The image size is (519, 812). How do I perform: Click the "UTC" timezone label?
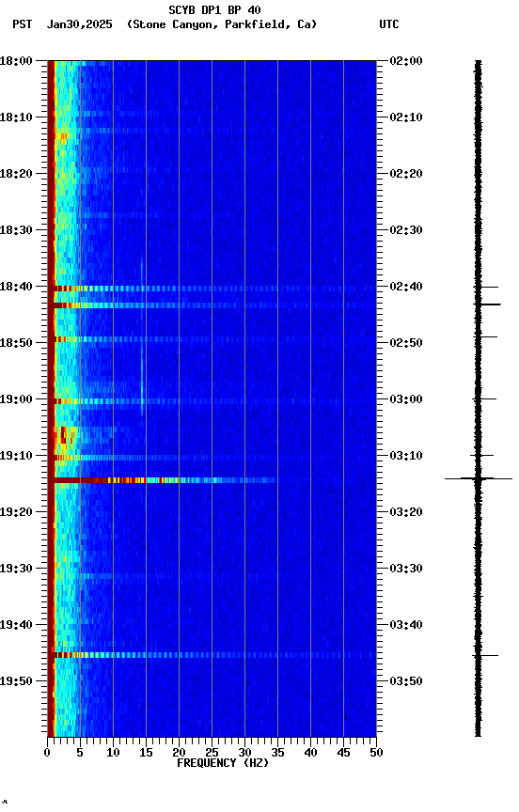(x=389, y=24)
